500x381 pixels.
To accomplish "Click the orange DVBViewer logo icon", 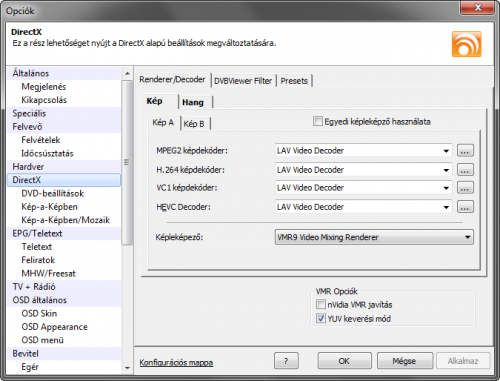I will tap(467, 44).
